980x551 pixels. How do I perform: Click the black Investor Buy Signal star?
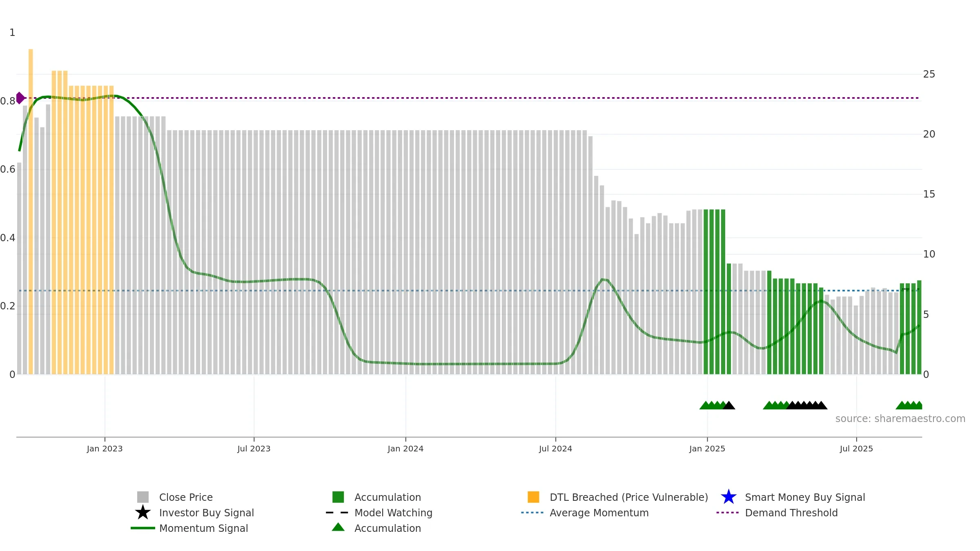coord(143,513)
